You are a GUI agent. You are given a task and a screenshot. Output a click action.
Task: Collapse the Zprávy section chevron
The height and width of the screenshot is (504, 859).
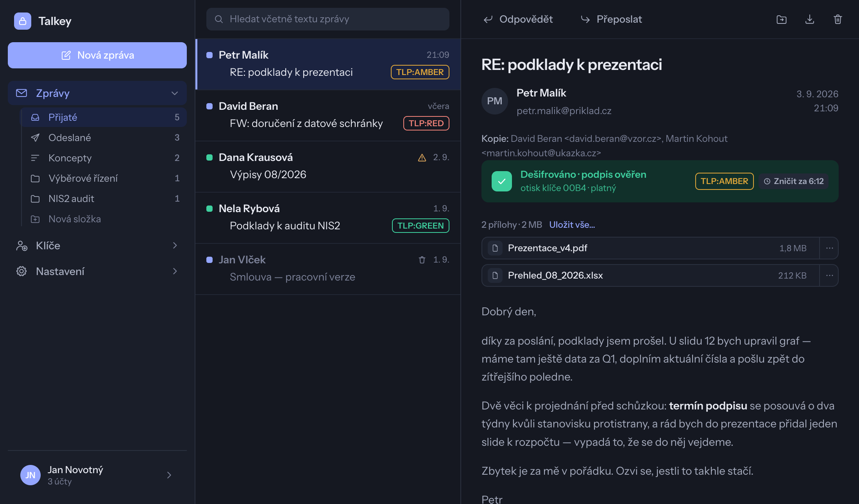[175, 93]
